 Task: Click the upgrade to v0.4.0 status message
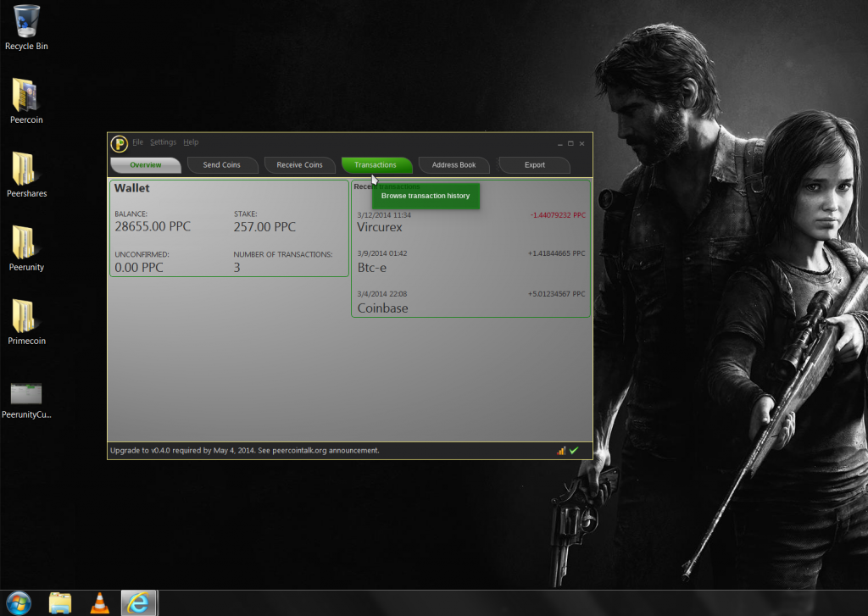pos(245,451)
